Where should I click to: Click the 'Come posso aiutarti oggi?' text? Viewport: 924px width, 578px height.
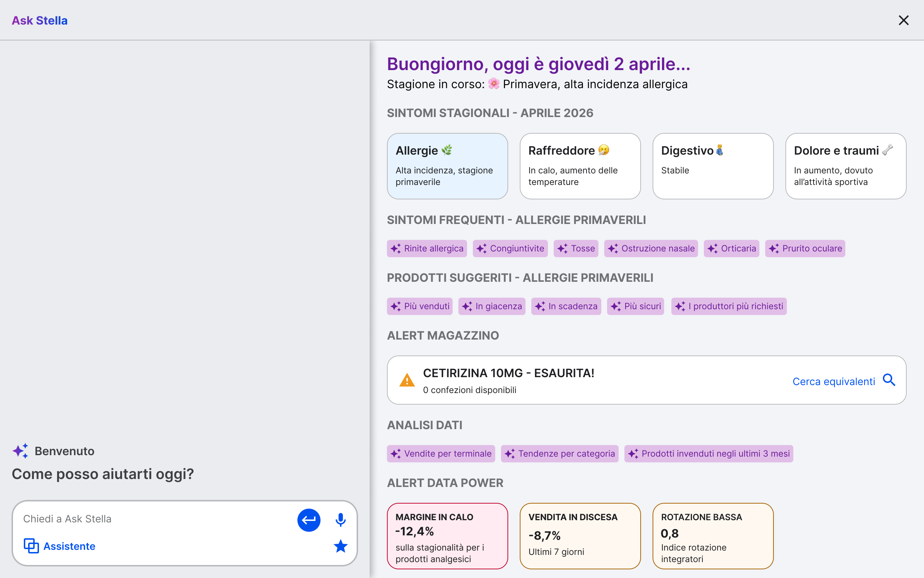pos(103,474)
